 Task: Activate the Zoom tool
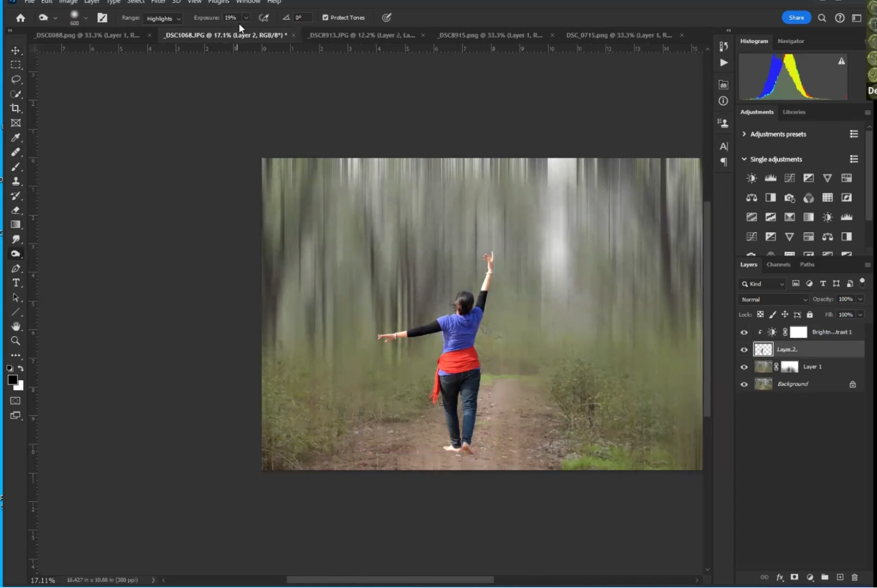pyautogui.click(x=16, y=341)
